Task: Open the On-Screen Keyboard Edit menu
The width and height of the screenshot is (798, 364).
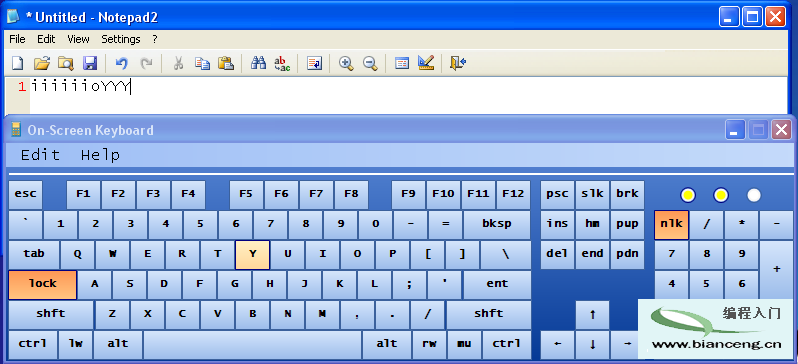Action: coord(40,155)
